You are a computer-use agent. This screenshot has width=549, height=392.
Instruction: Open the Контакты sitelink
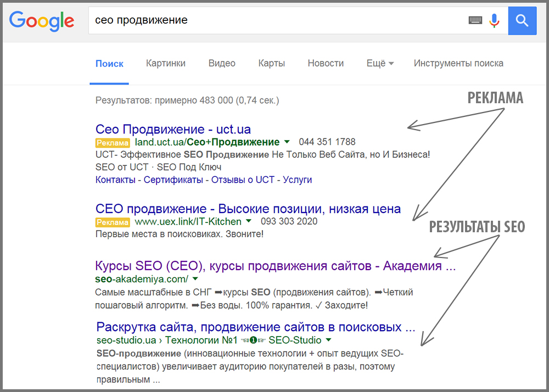pos(115,180)
